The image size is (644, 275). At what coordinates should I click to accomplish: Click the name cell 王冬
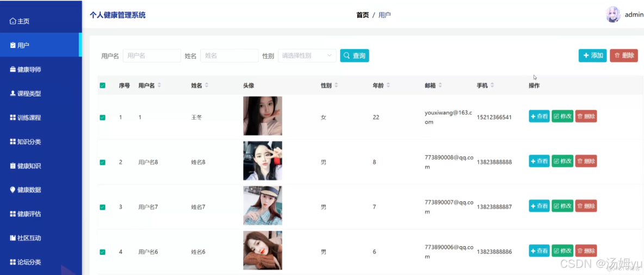pyautogui.click(x=196, y=118)
